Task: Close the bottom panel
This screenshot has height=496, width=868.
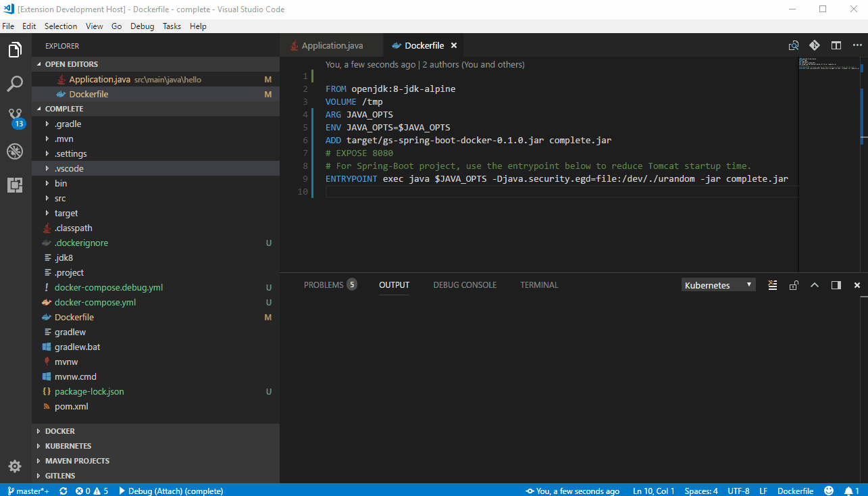Action: tap(857, 285)
